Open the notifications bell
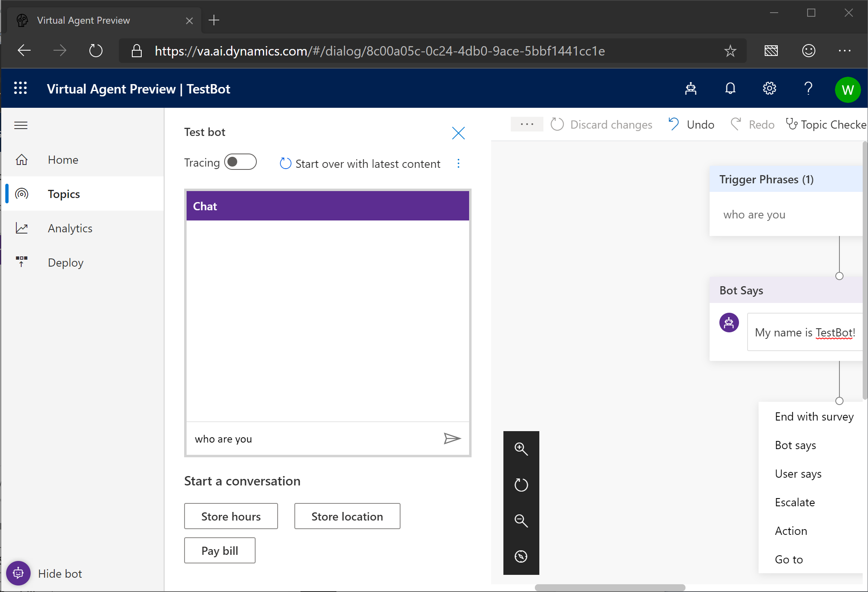868x592 pixels. 730,89
